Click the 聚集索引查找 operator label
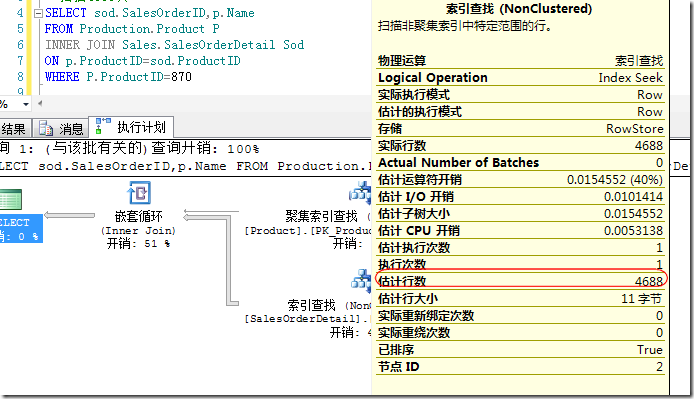Viewport: 694px width, 399px height. coord(321,216)
